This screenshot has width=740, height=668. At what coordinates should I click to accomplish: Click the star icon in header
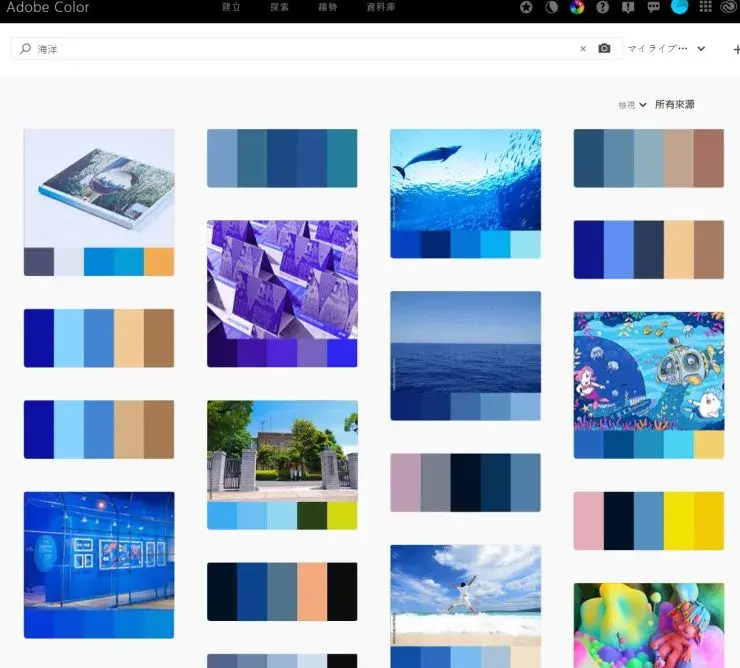[526, 7]
